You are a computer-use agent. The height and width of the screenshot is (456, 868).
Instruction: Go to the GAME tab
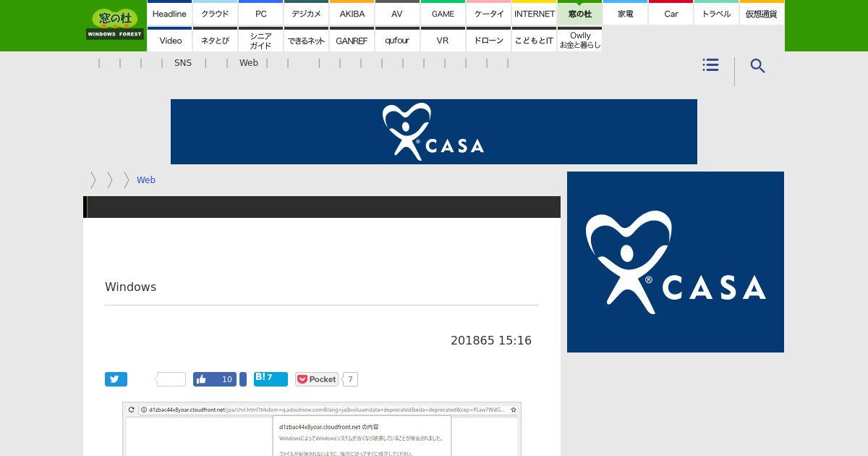[x=443, y=13]
